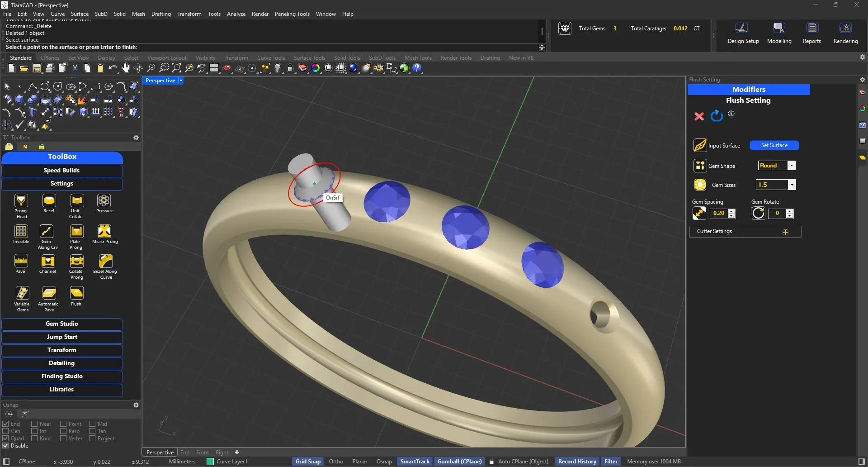This screenshot has height=467, width=868.
Task: Click the Flush setting tool icon
Action: pyautogui.click(x=76, y=293)
